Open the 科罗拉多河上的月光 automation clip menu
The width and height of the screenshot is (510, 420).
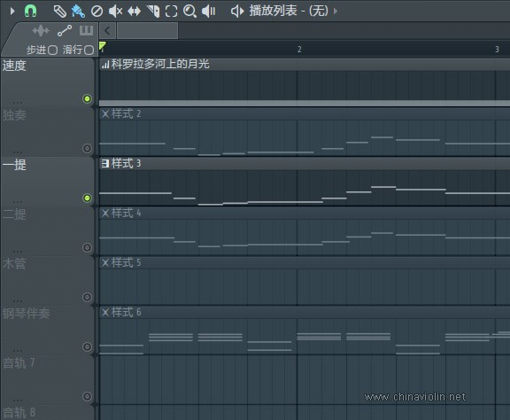coord(105,65)
